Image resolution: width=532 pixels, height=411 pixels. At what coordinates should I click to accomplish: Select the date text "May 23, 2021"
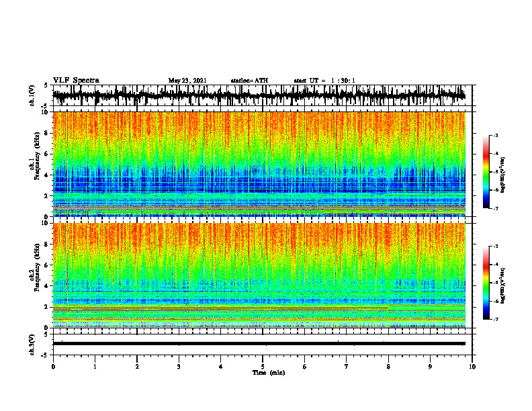187,81
